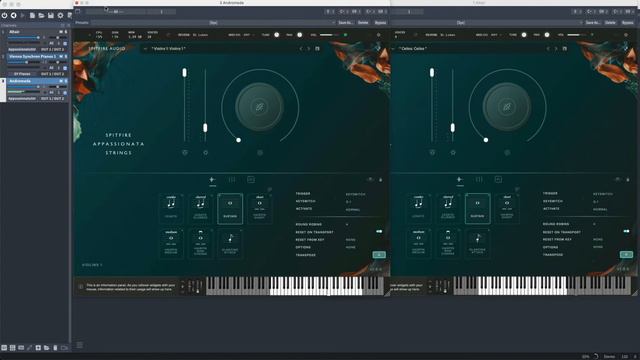Solo the Vienna Synchron Pianos channel
Viewport: 640px width, 360px height.
[x=66, y=56]
